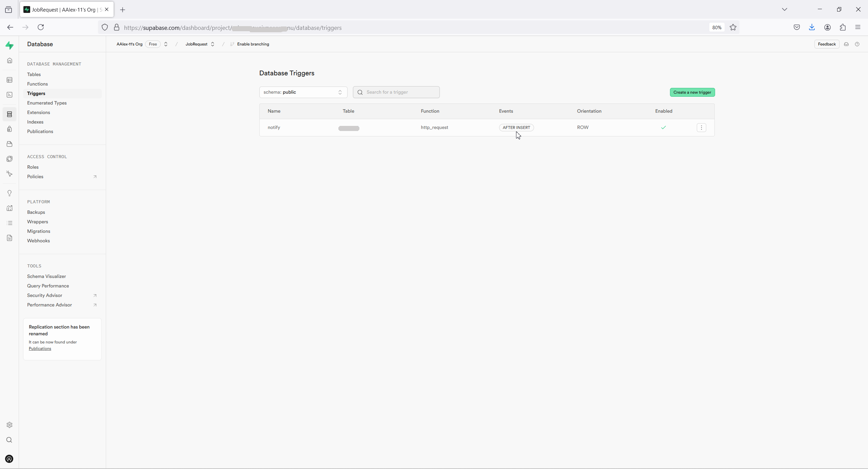Screen dimensions: 868x469
Task: Click the Supabase logo icon
Action: coord(9,45)
